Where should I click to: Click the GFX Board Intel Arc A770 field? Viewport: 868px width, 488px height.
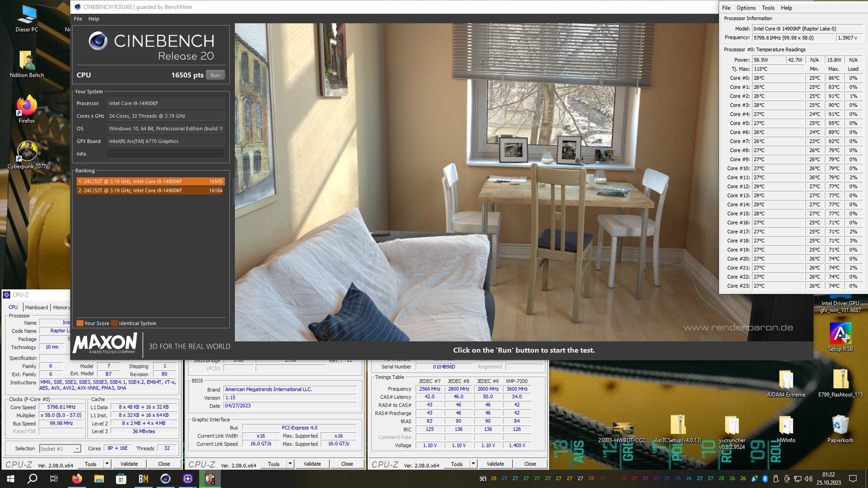click(165, 141)
